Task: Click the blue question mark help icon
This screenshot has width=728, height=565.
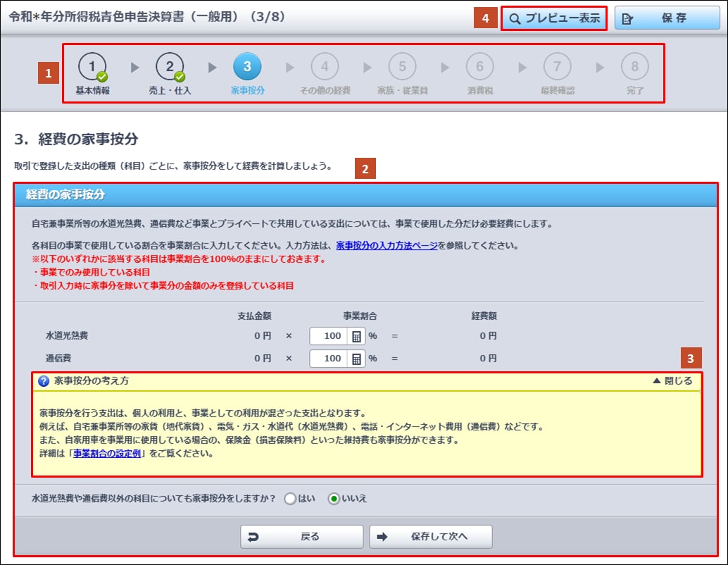Action: (44, 381)
